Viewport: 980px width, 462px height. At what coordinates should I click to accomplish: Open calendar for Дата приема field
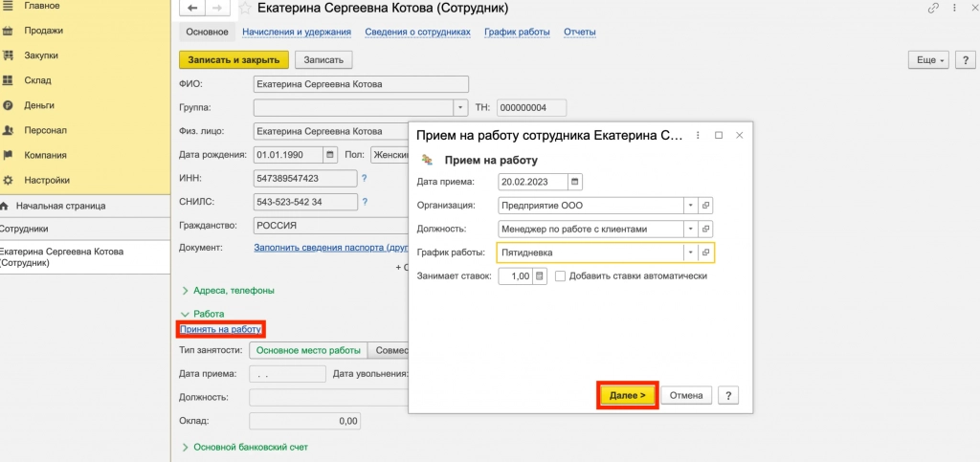point(575,182)
